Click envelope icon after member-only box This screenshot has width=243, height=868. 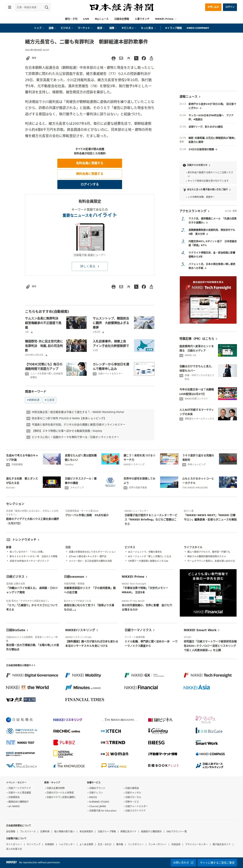coord(121,287)
